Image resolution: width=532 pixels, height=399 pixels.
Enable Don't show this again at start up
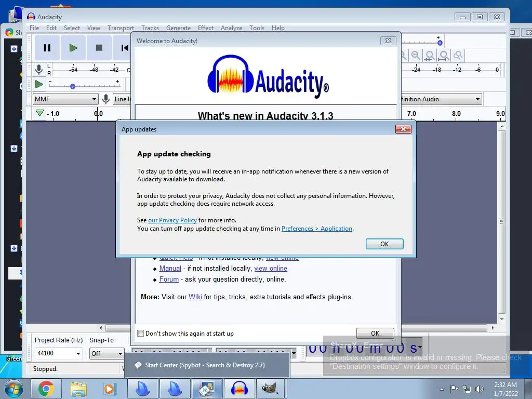[140, 333]
